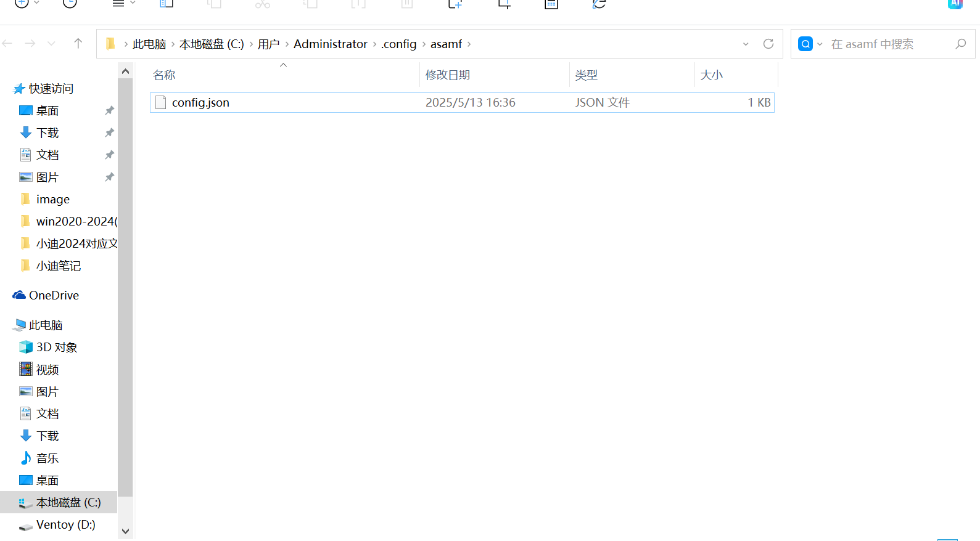
Task: Sort by 类型 column header
Action: pos(586,75)
